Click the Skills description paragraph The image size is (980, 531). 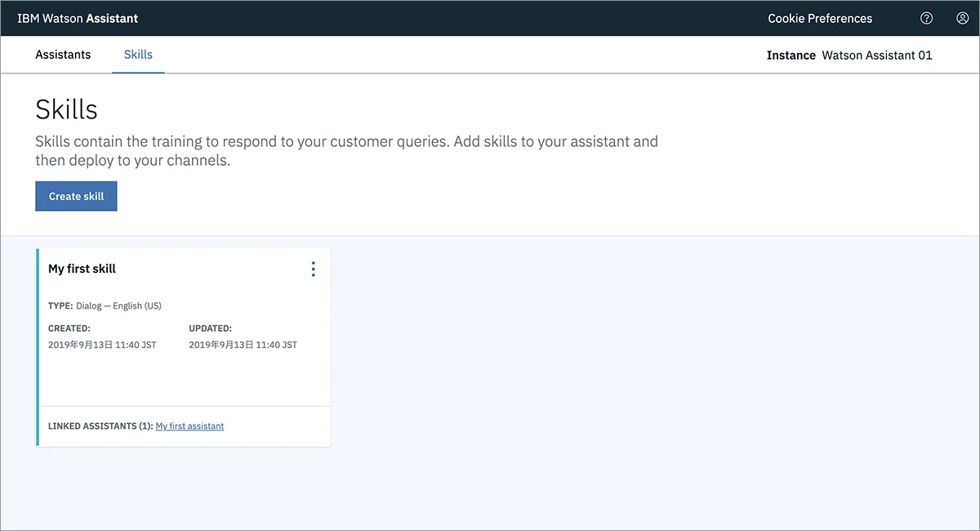coord(346,151)
